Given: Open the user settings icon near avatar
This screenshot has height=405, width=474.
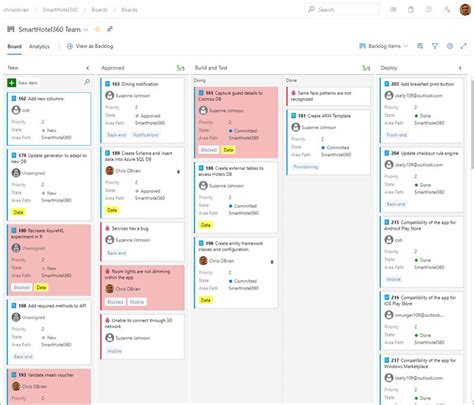Looking at the screenshot, I should tap(447, 10).
